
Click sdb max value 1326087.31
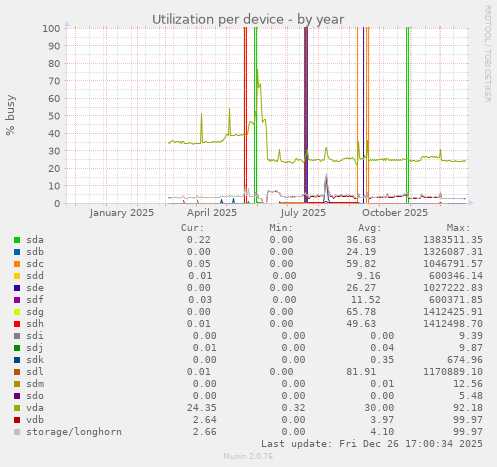[x=453, y=252]
